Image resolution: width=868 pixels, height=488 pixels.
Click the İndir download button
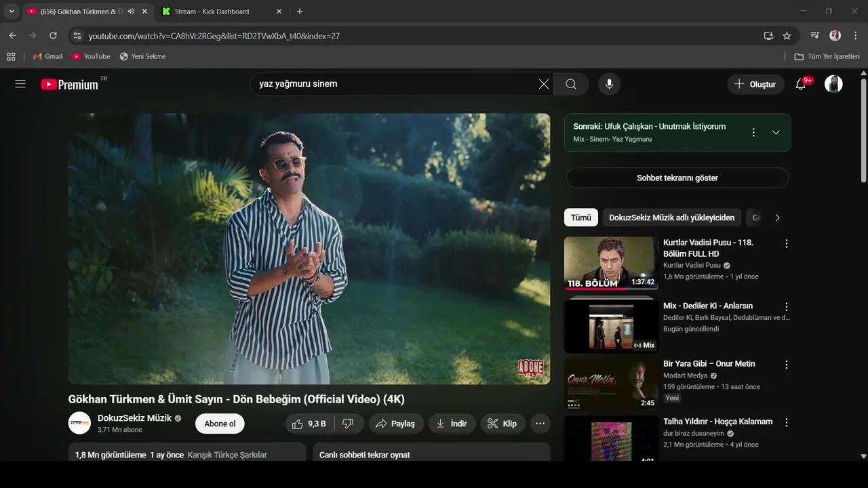[x=452, y=424]
